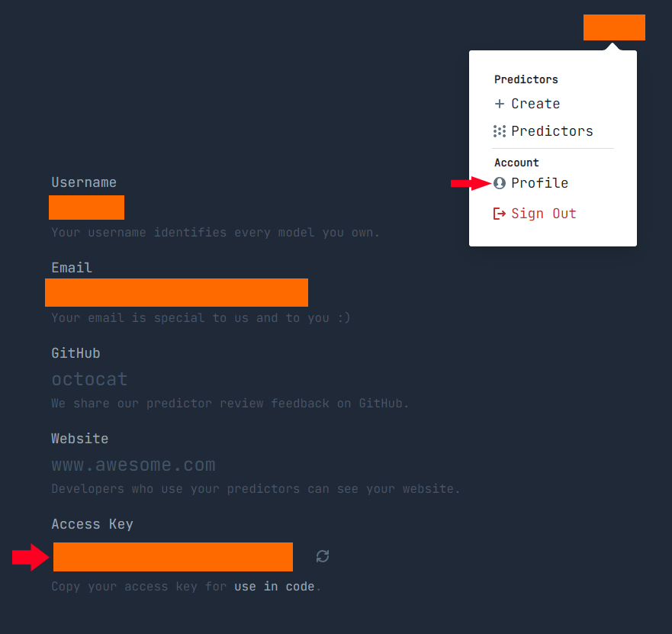Screen dimensions: 672x634
Task: Focus the GitHub field showing octocat
Action: 89,379
